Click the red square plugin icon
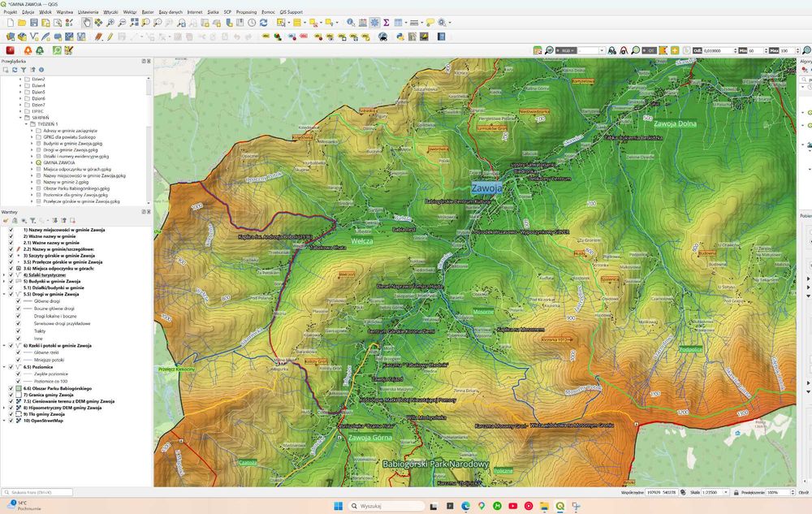The image size is (812, 514). click(10, 50)
